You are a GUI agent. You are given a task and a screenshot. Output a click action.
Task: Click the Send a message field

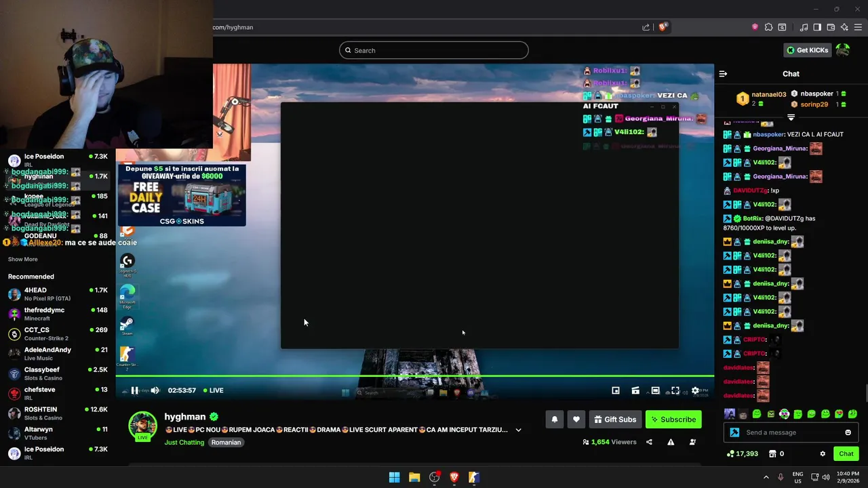pos(791,432)
